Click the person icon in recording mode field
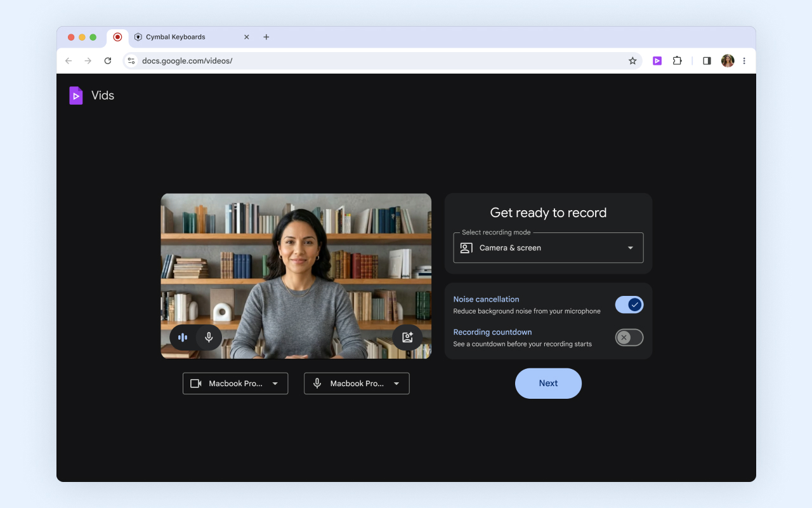The height and width of the screenshot is (508, 812). pos(465,248)
